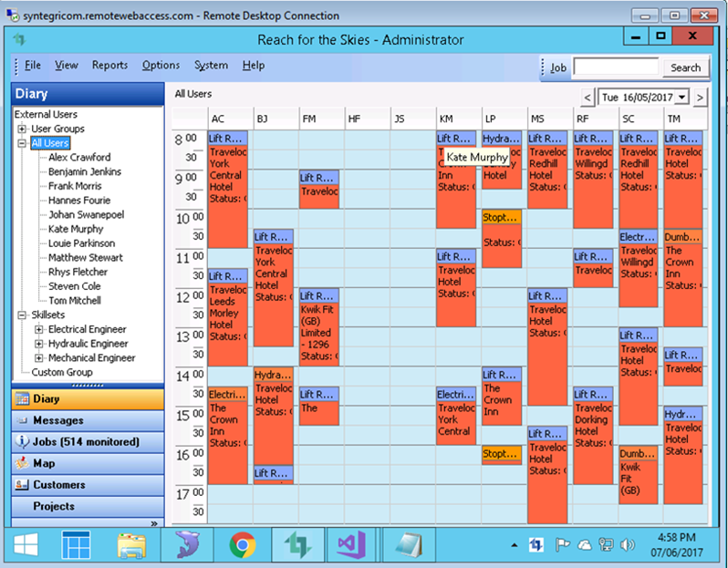
Task: Click the volume speaker tray icon
Action: coord(628,545)
